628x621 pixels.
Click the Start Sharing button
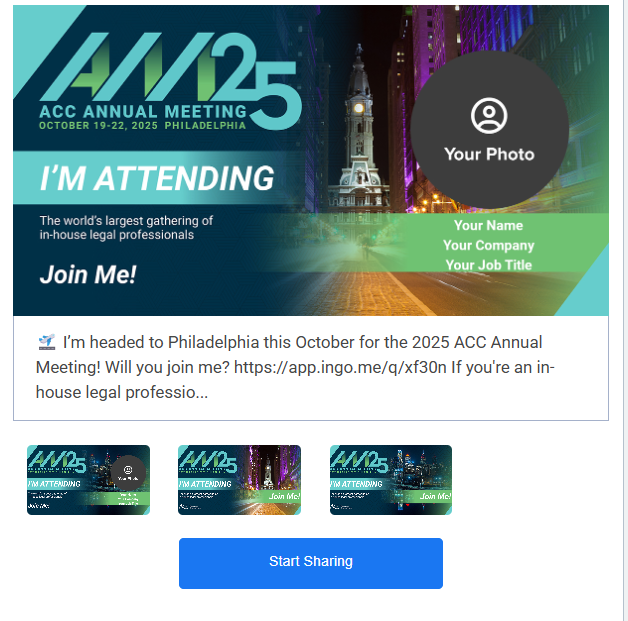click(x=311, y=563)
